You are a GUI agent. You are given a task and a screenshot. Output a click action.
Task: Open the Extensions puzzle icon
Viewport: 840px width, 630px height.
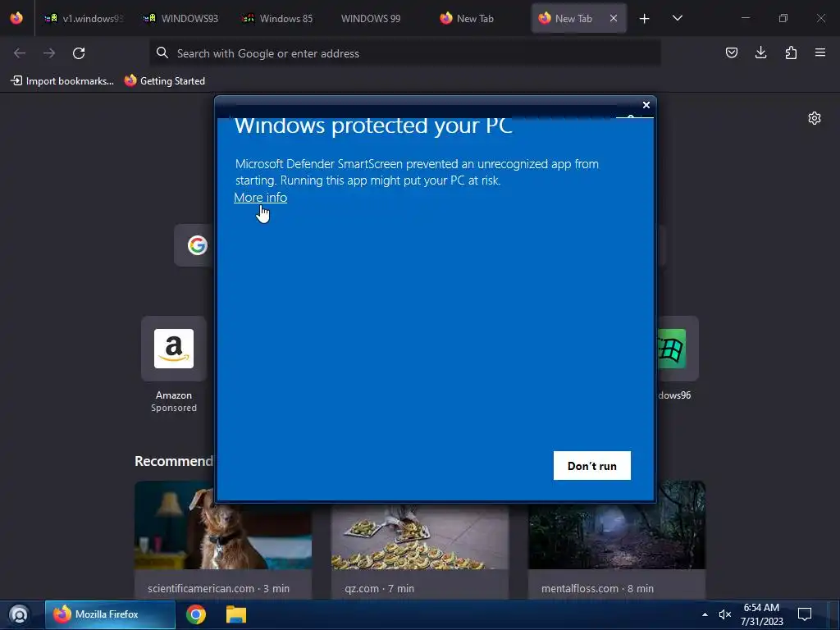(x=791, y=52)
